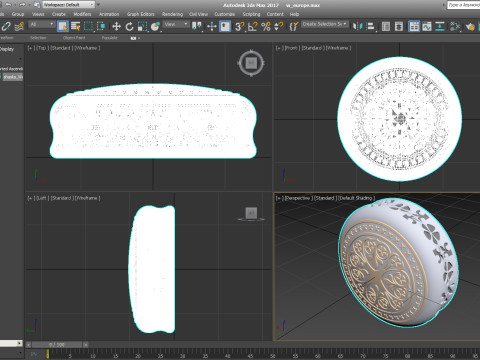Toggle Keyboard Shortcut Override button
Screen dimensions: 480x360
coord(225,26)
